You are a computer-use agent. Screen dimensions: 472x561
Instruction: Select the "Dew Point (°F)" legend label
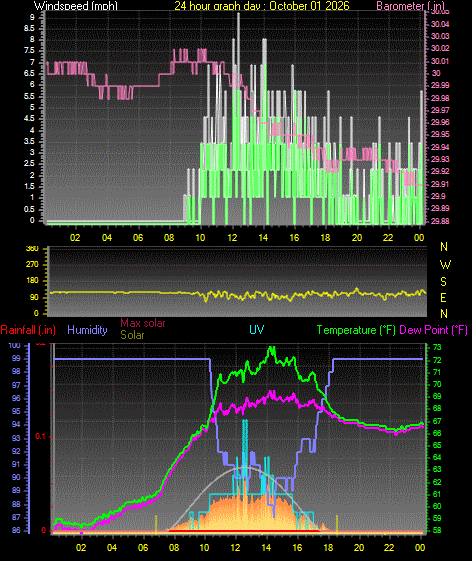pyautogui.click(x=433, y=330)
